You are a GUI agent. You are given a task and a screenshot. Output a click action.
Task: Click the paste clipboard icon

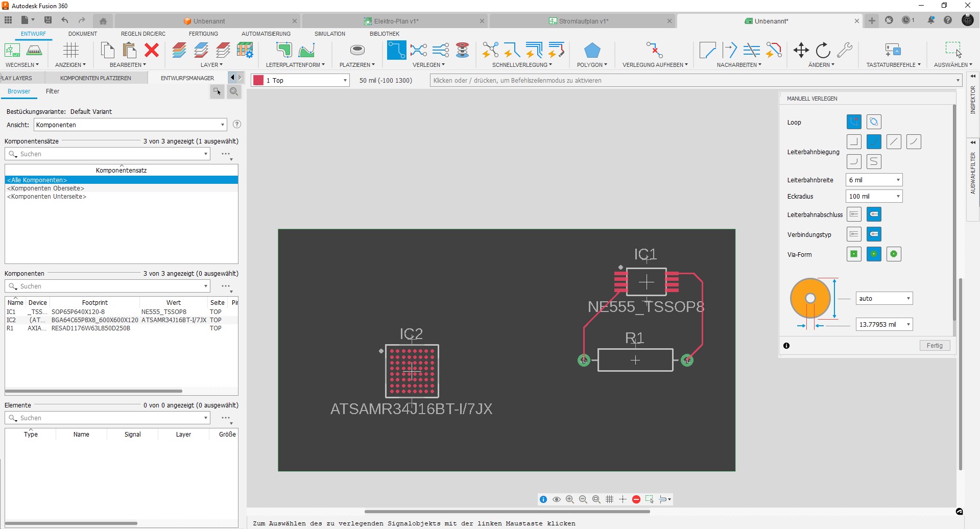pyautogui.click(x=130, y=51)
